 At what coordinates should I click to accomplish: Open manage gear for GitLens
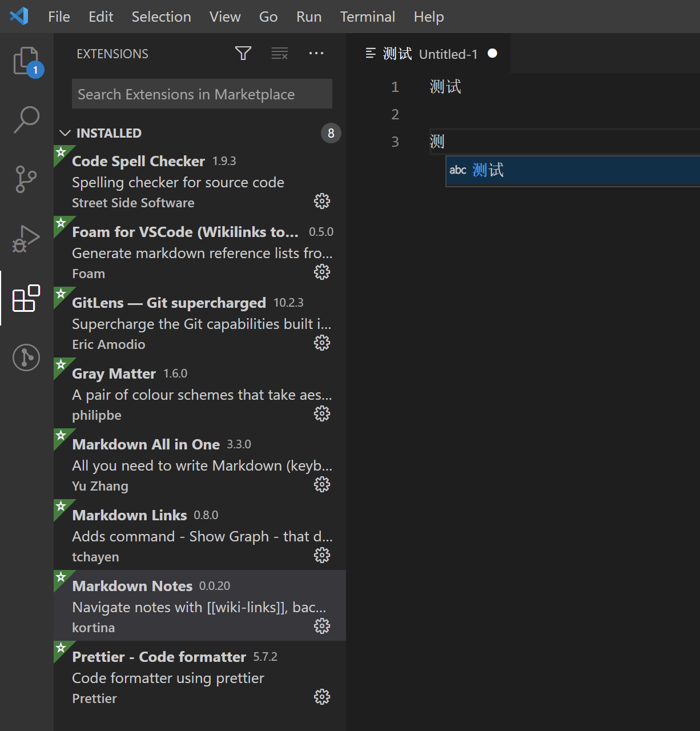click(322, 343)
